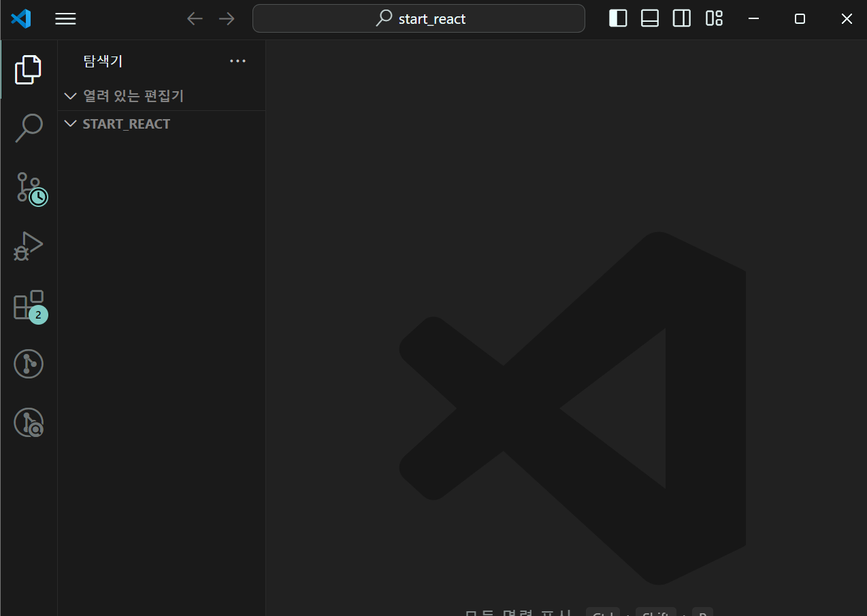Toggle the secondary side bar visibility
This screenshot has height=616, width=867.
[x=682, y=18]
